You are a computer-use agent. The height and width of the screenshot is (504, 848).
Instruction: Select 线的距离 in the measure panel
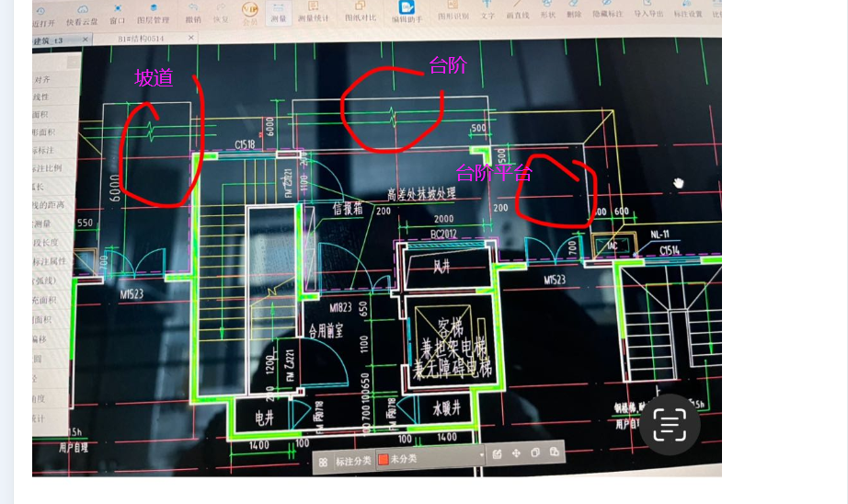coord(48,205)
